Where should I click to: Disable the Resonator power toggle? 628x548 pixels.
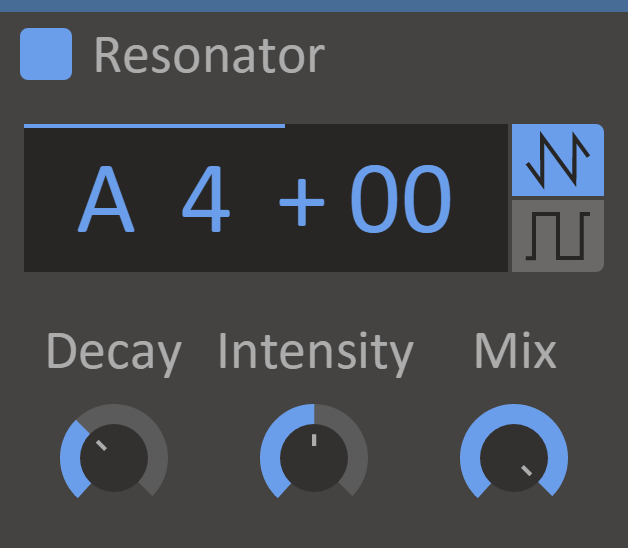[46, 54]
